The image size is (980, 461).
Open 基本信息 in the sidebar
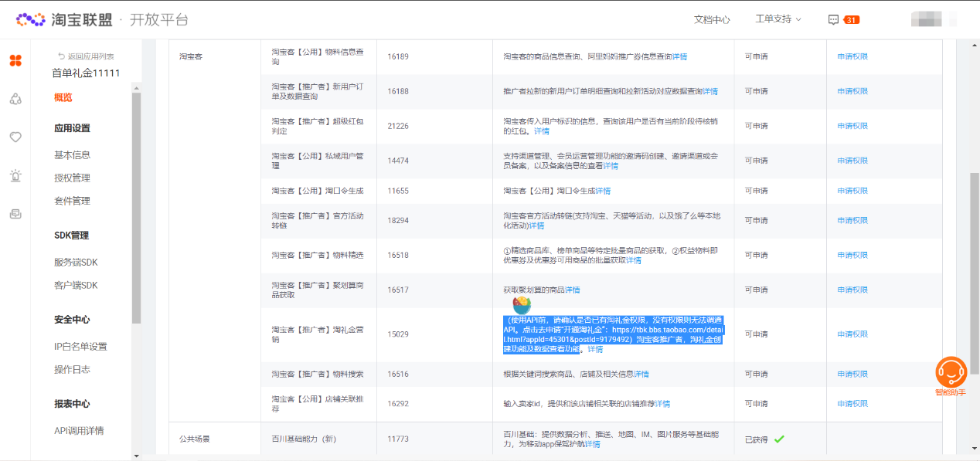(x=72, y=154)
